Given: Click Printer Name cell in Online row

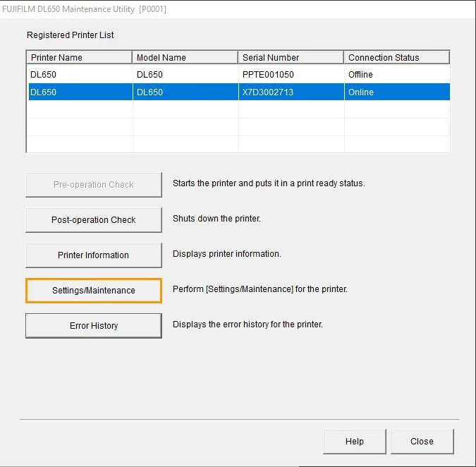Looking at the screenshot, I should click(x=80, y=92).
